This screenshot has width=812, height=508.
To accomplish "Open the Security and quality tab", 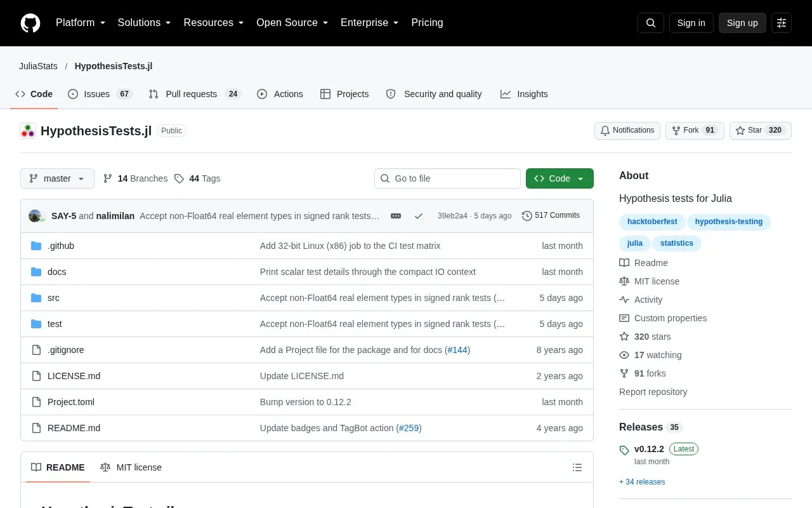I will pos(434,94).
